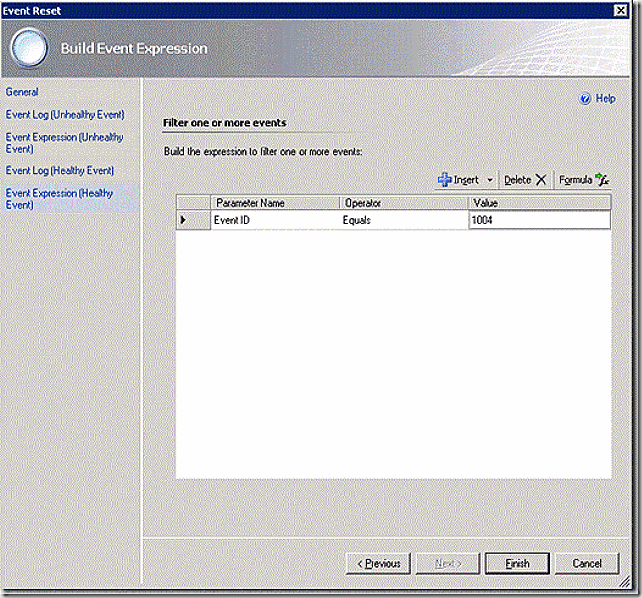Click the Equals operator cell

pos(404,220)
